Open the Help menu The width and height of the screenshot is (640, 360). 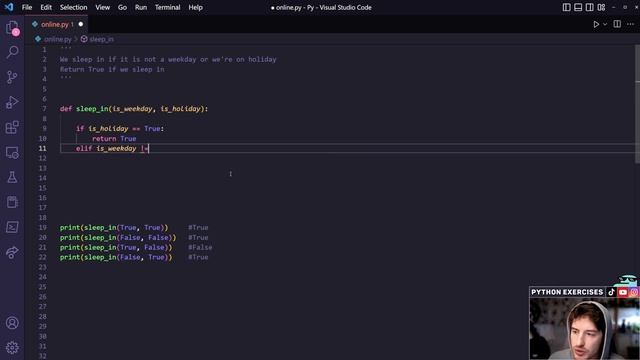click(x=196, y=7)
